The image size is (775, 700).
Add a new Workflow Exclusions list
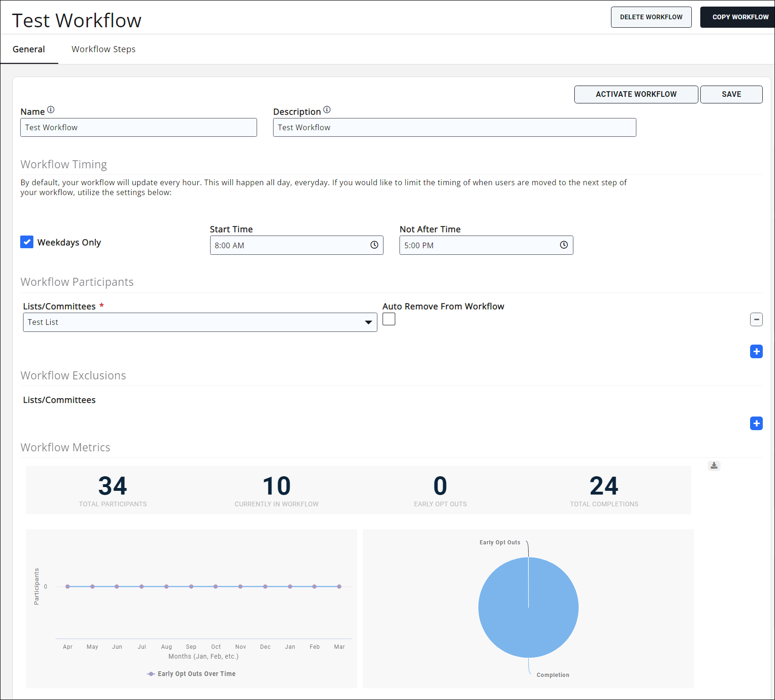click(756, 424)
